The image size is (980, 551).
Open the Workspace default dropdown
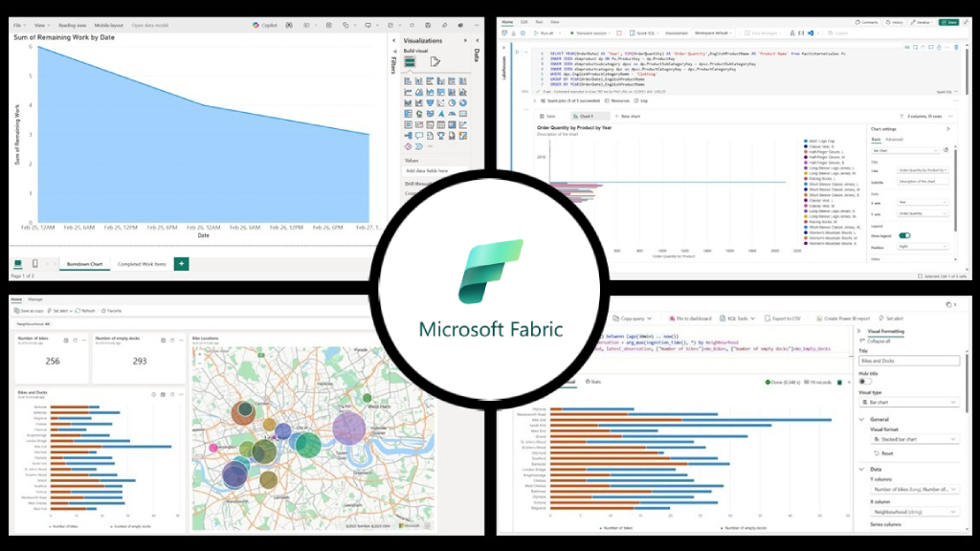[x=713, y=33]
